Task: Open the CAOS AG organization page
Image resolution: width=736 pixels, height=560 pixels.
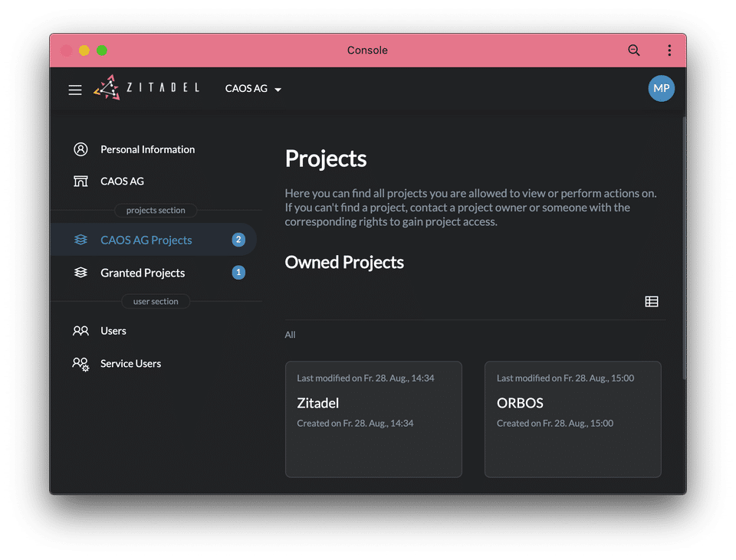Action: [122, 181]
